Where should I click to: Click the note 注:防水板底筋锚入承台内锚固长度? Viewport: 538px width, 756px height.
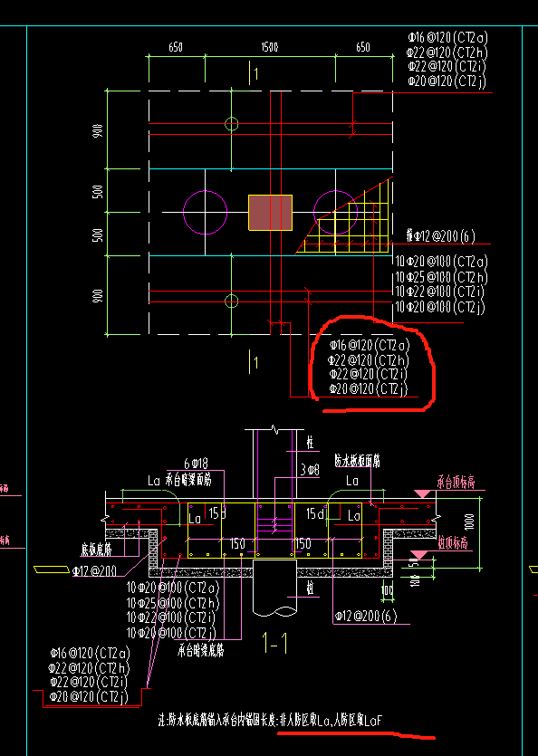(270, 721)
